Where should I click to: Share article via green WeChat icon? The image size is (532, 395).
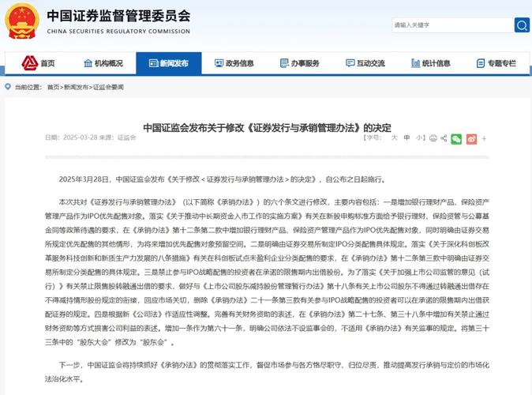coord(456,139)
